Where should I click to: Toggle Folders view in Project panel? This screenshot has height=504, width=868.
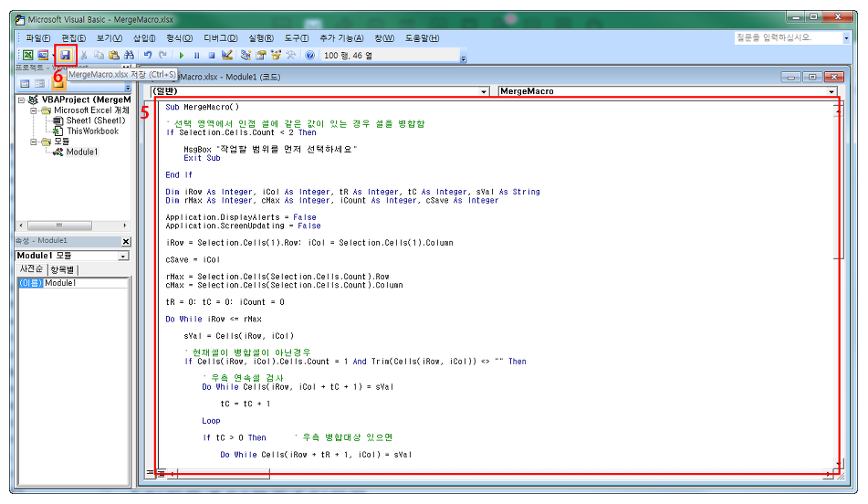click(x=58, y=84)
